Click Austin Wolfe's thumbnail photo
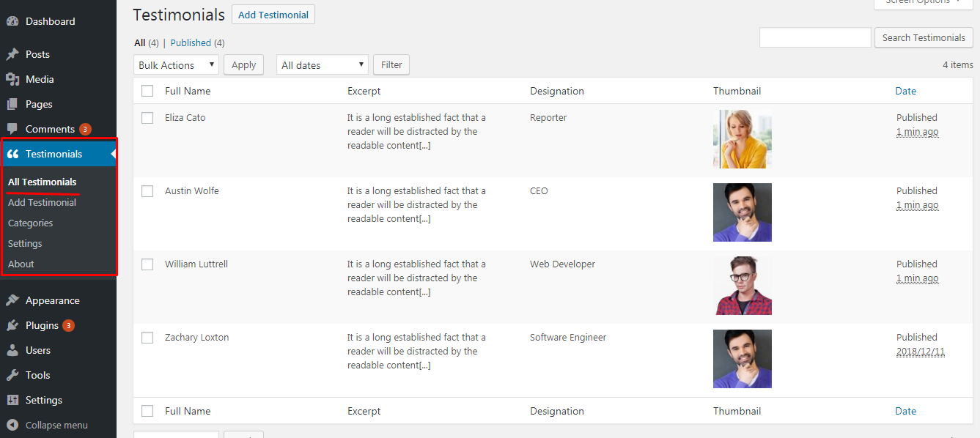This screenshot has width=980, height=438. 743,212
